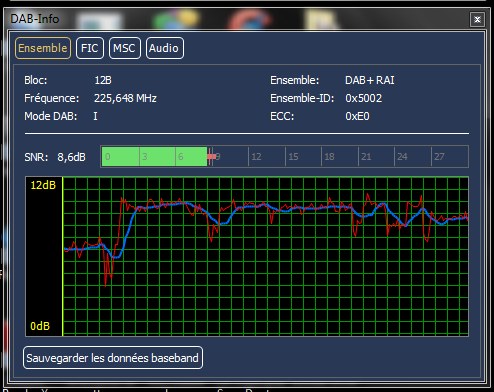494x392 pixels.
Task: Click the 24 mark on SNR scale
Action: (x=402, y=157)
